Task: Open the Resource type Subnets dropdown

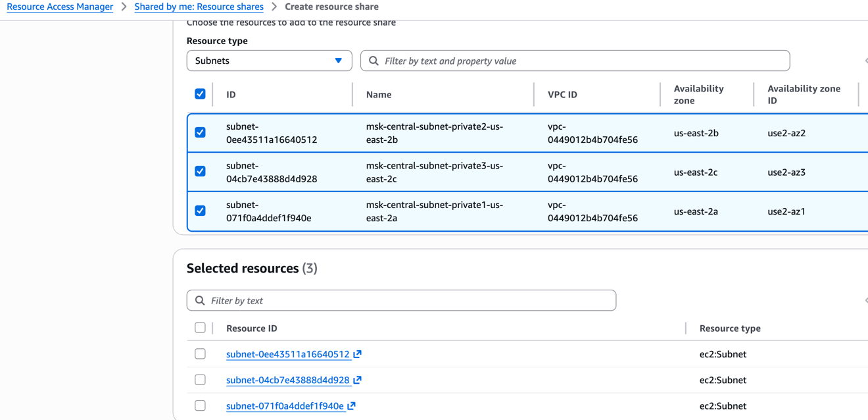Action: 269,61
